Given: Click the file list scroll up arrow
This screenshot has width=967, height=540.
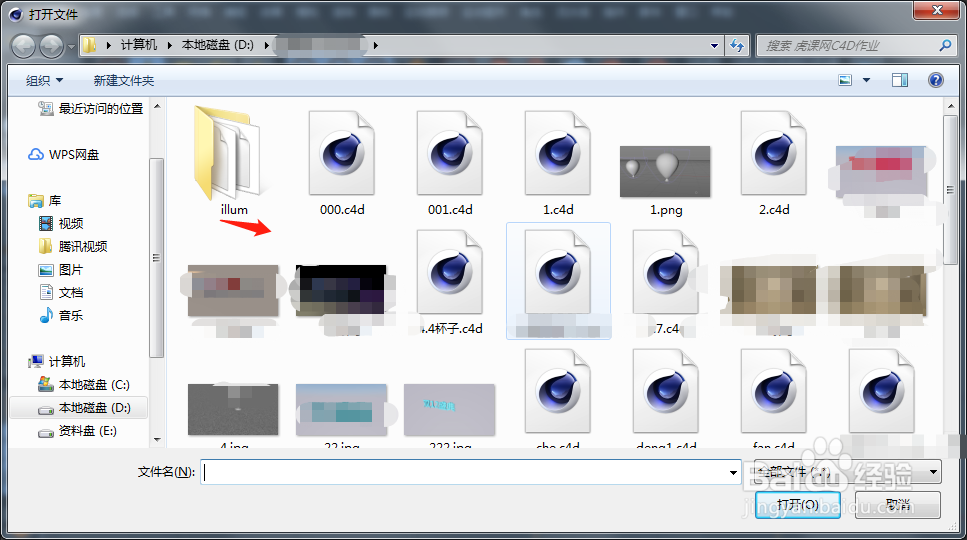Looking at the screenshot, I should 950,106.
